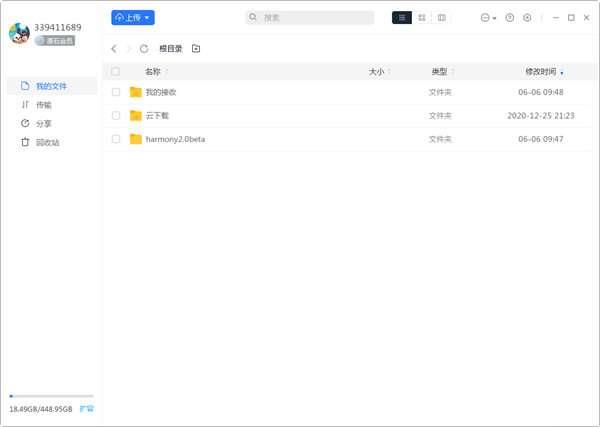The width and height of the screenshot is (600, 427).
Task: Expand the more options menu dropdown
Action: (x=488, y=18)
